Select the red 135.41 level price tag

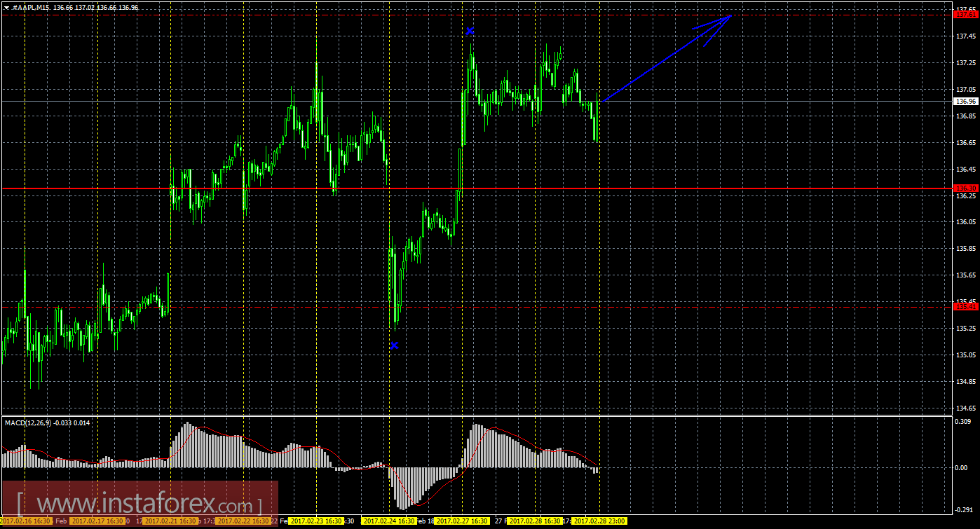966,306
